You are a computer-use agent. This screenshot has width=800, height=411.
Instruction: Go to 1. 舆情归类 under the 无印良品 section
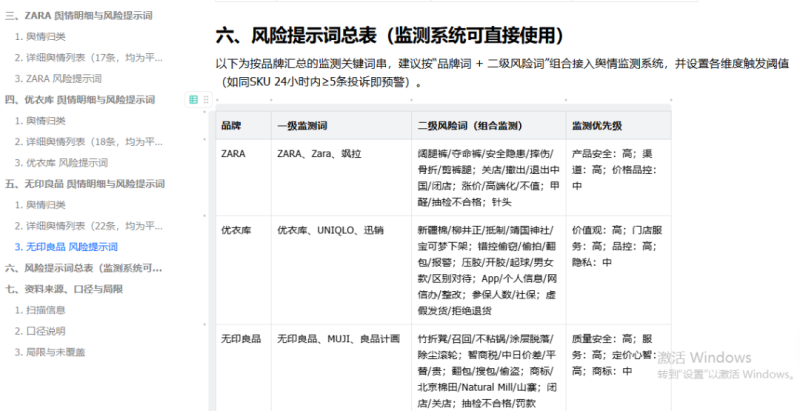pos(40,205)
